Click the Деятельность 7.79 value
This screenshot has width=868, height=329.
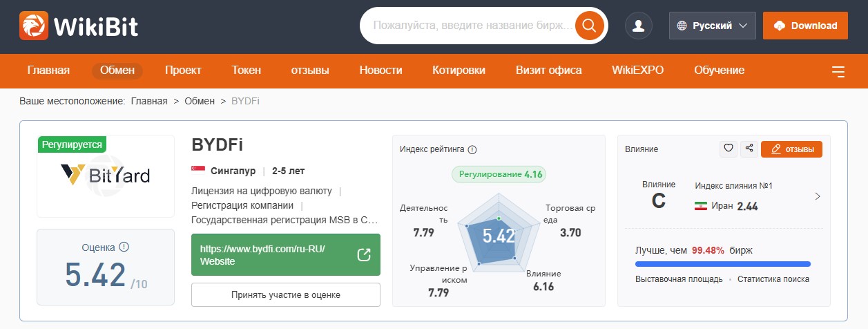click(423, 233)
